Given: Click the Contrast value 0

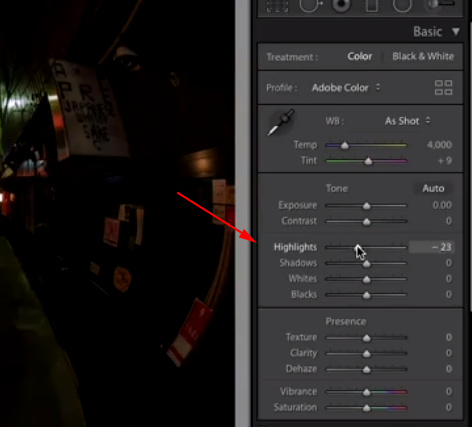Looking at the screenshot, I should pos(449,221).
